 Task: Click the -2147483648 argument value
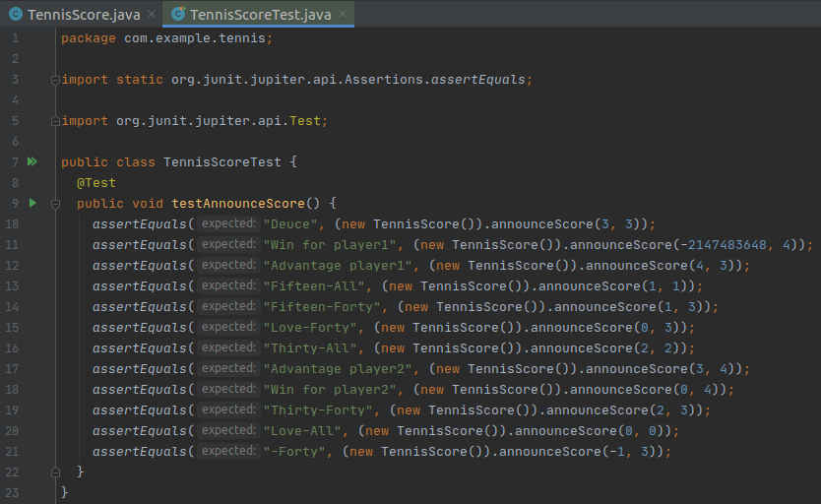[x=724, y=245]
